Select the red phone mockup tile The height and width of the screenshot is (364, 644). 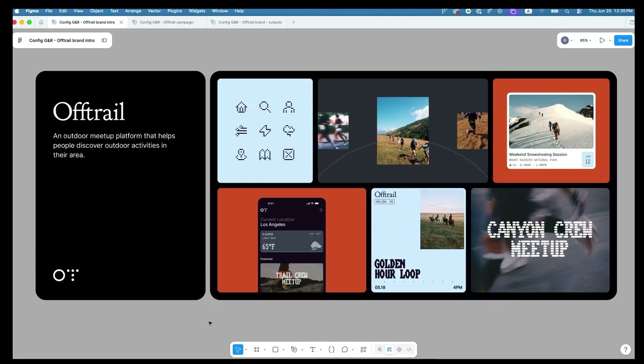[292, 240]
